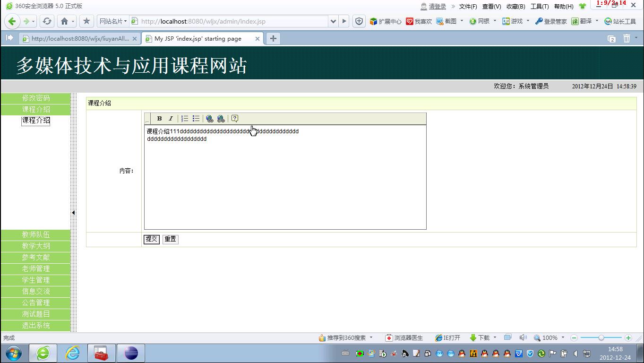644x363 pixels.
Task: Click the zoom out minus button
Action: click(x=574, y=337)
